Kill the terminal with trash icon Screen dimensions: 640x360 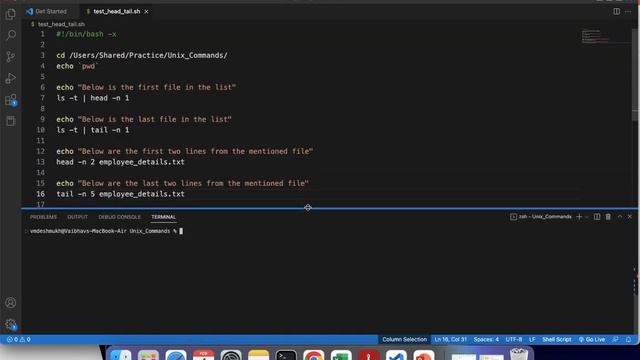[x=608, y=217]
